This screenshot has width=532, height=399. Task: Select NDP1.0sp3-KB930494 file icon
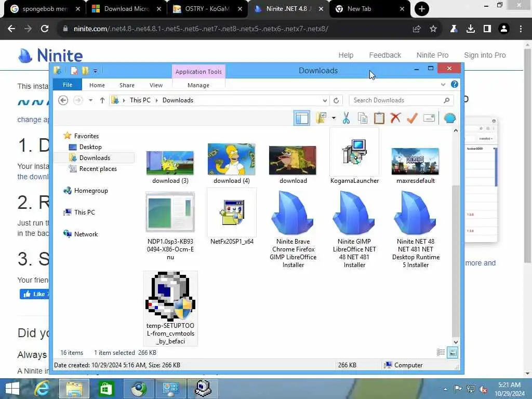coord(170,212)
